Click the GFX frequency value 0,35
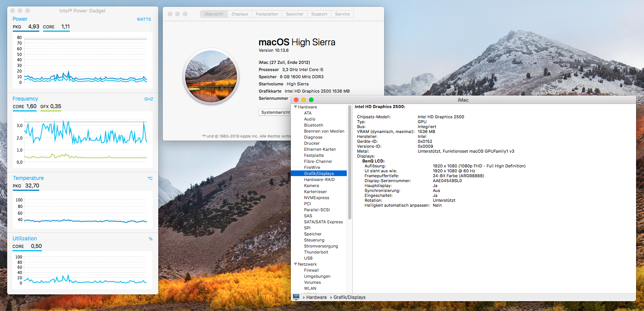 [x=56, y=106]
